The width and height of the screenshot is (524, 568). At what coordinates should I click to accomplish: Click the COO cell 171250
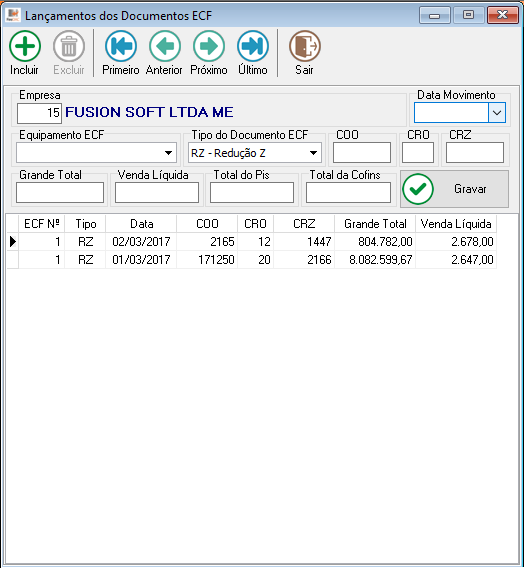point(207,260)
